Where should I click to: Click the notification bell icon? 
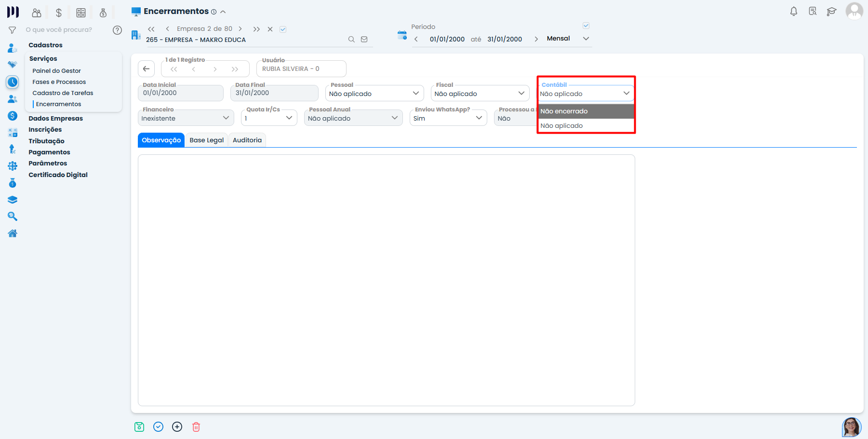coord(793,11)
